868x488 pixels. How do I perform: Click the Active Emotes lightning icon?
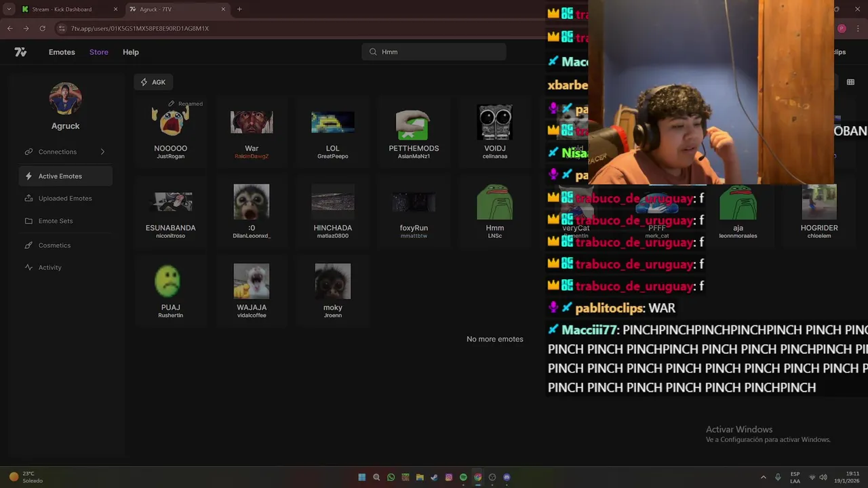click(x=28, y=176)
